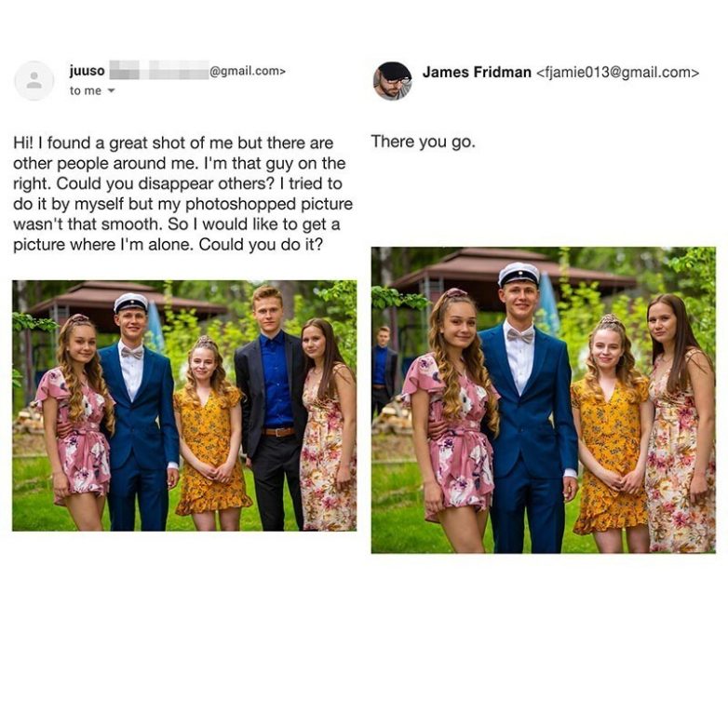Image resolution: width=728 pixels, height=728 pixels.
Task: Click James Fridman's profile picture
Action: (392, 81)
